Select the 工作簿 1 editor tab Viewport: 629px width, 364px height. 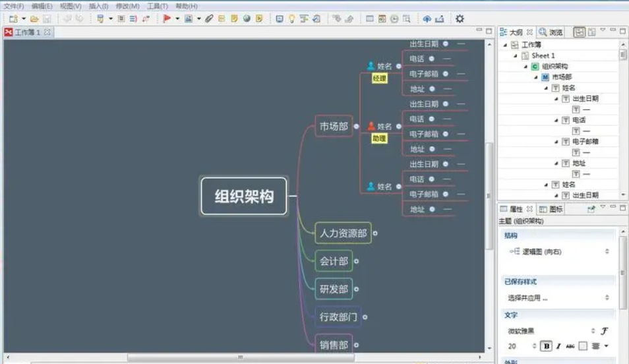pyautogui.click(x=27, y=32)
